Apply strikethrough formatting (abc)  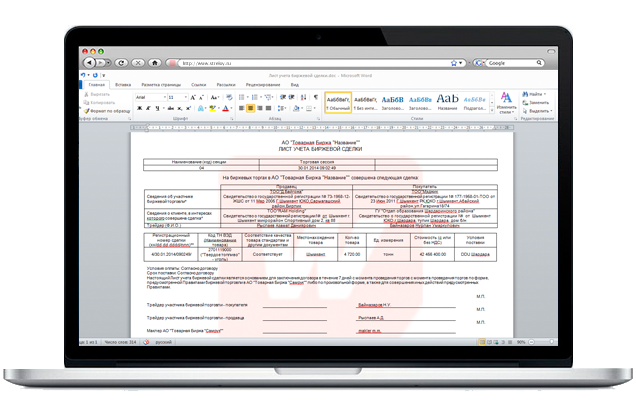tap(171, 108)
